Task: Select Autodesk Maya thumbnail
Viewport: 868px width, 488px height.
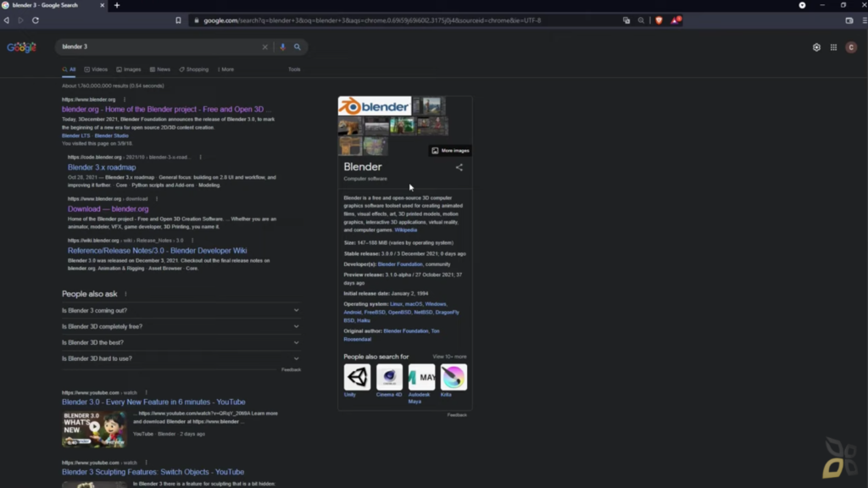Action: [x=421, y=377]
